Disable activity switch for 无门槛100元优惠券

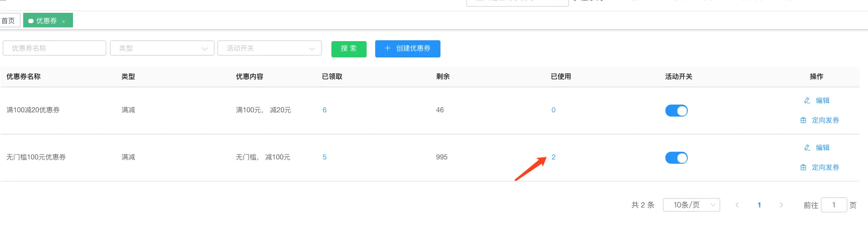[676, 158]
